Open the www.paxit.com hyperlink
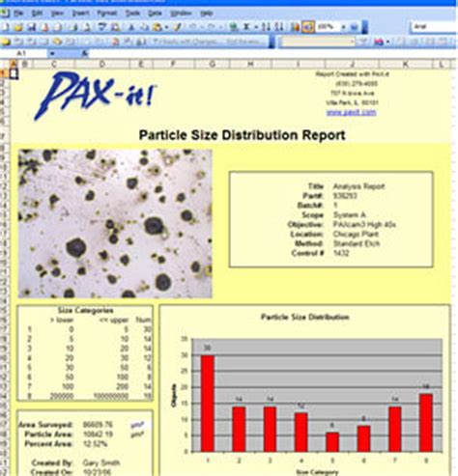The image size is (458, 476). pos(351,112)
